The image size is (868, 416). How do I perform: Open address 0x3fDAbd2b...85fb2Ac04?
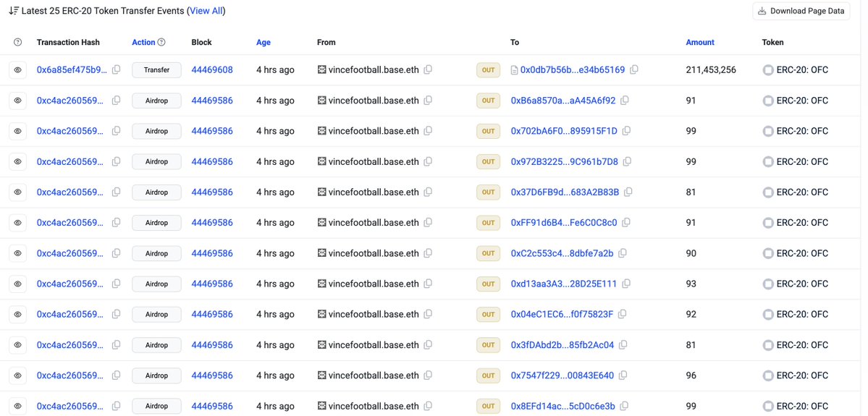point(562,344)
